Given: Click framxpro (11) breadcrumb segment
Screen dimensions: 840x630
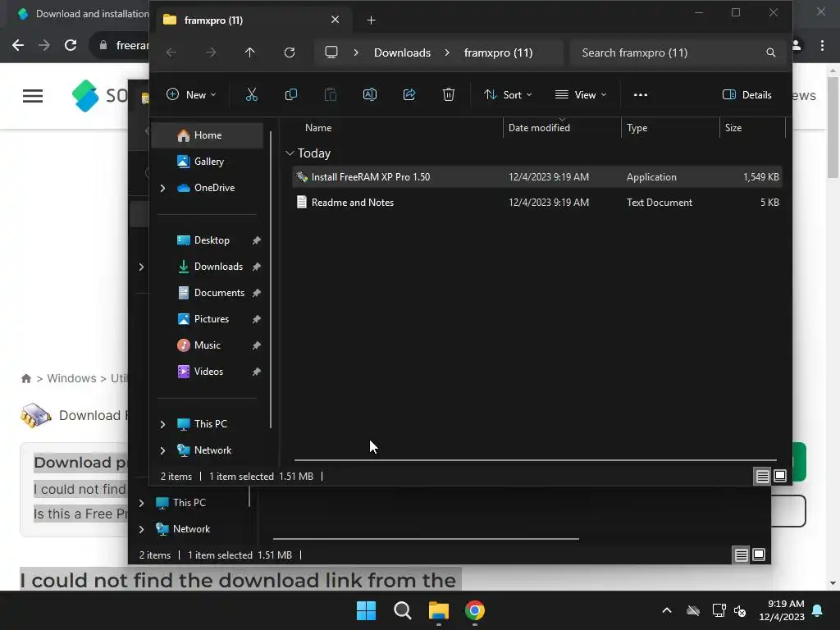Looking at the screenshot, I should 498,52.
